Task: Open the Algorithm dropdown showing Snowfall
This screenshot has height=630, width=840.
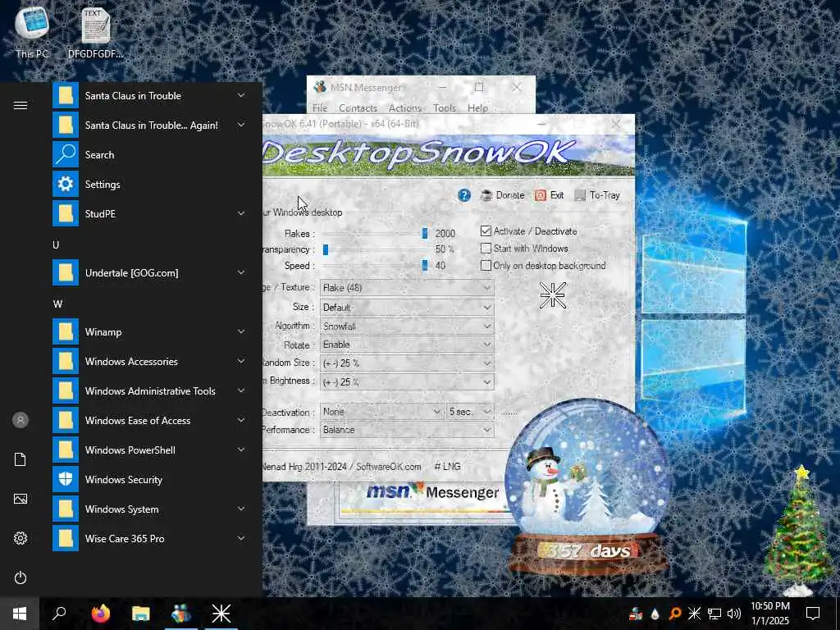Action: (x=407, y=326)
